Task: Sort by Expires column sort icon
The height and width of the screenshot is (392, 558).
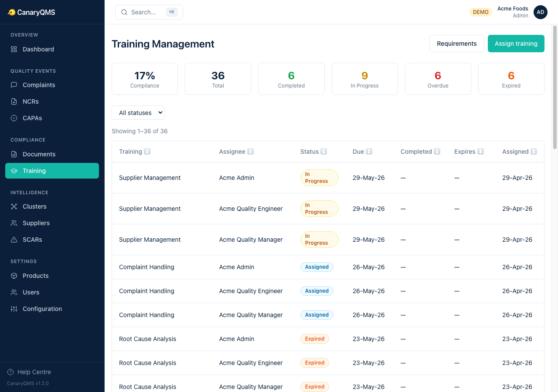Action: tap(480, 152)
